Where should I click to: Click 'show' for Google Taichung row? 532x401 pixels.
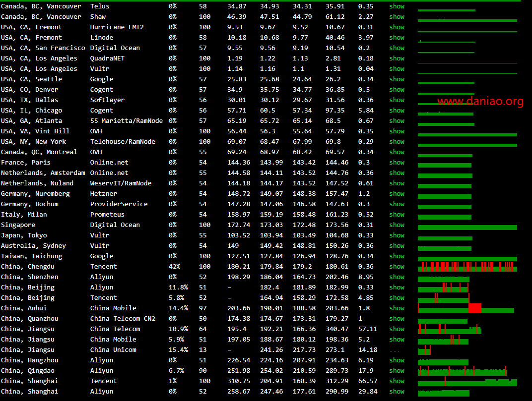(397, 256)
